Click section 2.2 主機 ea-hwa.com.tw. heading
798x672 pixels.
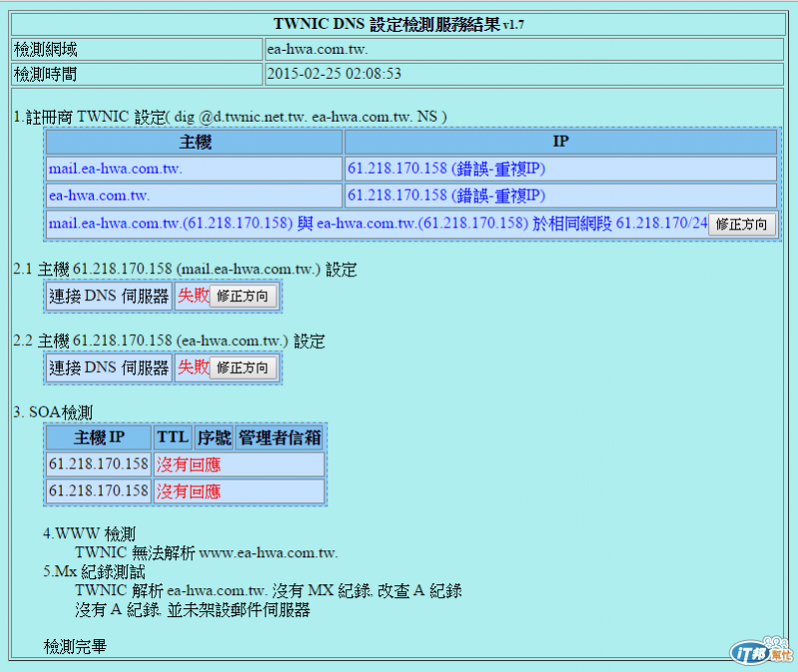pos(169,341)
